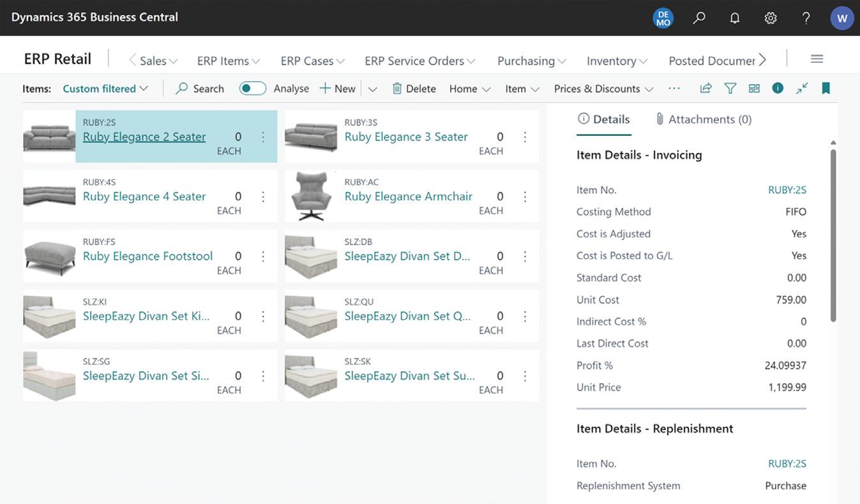Image resolution: width=860 pixels, height=504 pixels.
Task: Click the Ruby Elegance 4 Seater sofa thumbnail
Action: click(49, 196)
